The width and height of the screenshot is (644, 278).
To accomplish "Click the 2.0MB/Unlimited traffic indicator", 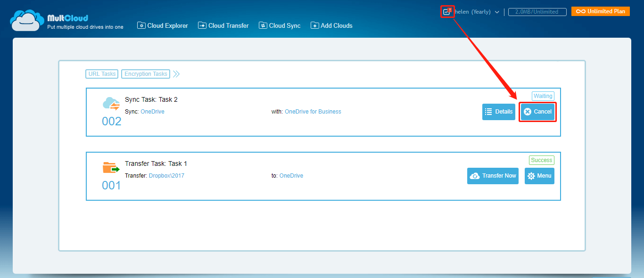I will pyautogui.click(x=537, y=12).
